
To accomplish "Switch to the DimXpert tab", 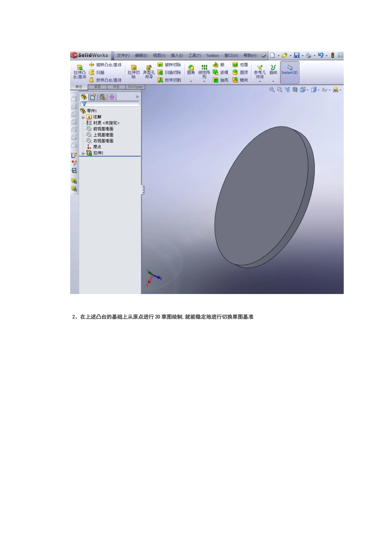I will click(x=135, y=87).
